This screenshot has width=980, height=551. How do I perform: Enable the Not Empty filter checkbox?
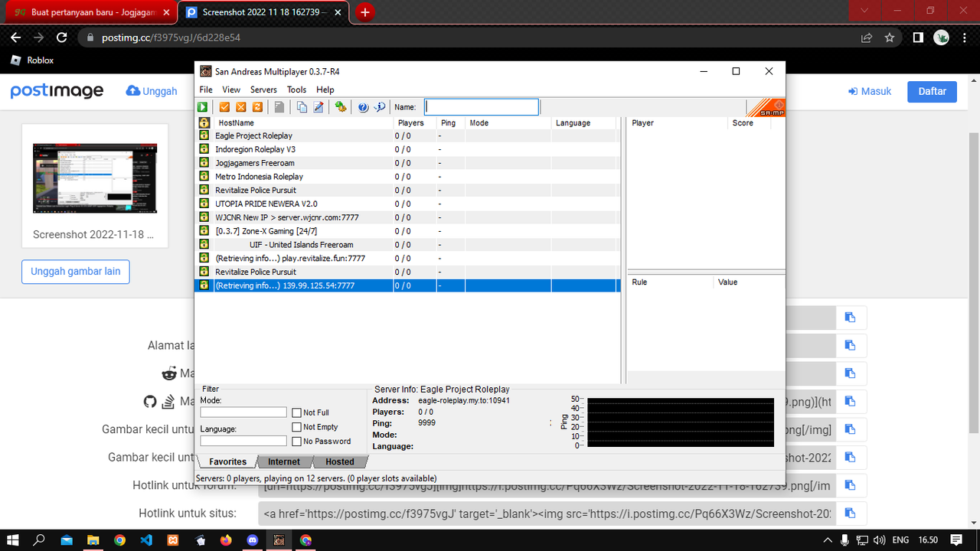tap(297, 427)
